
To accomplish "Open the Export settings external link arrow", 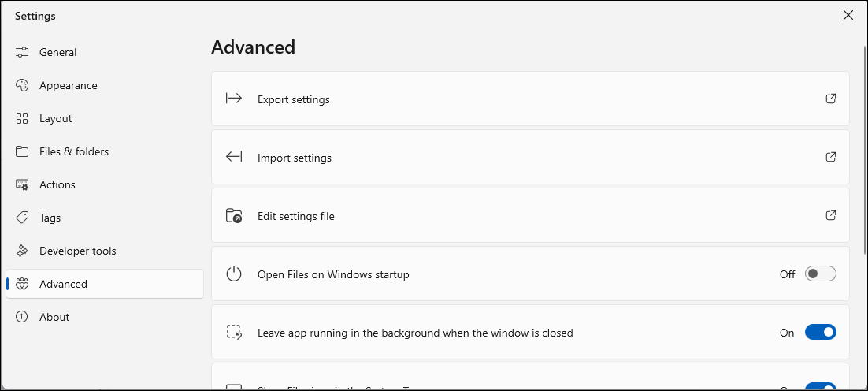I will tap(830, 99).
